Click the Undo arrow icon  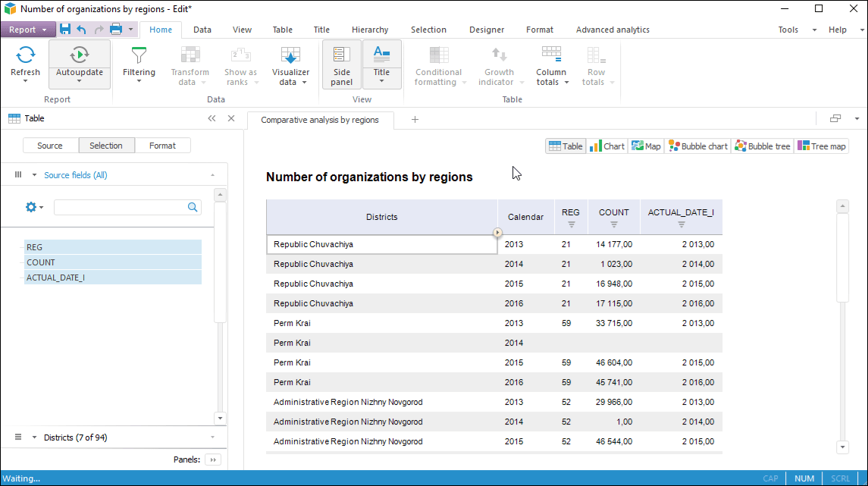[x=81, y=30]
